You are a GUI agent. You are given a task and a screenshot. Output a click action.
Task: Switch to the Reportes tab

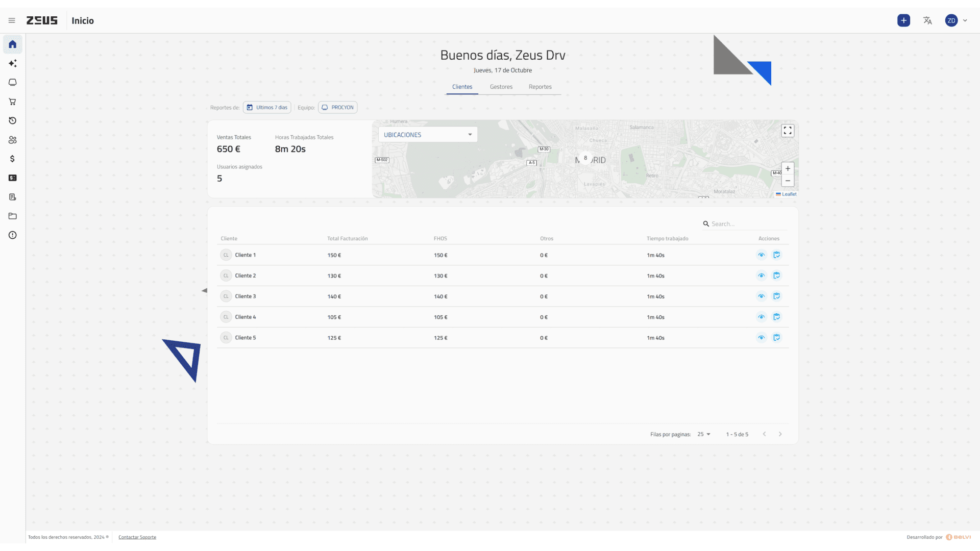coord(540,87)
